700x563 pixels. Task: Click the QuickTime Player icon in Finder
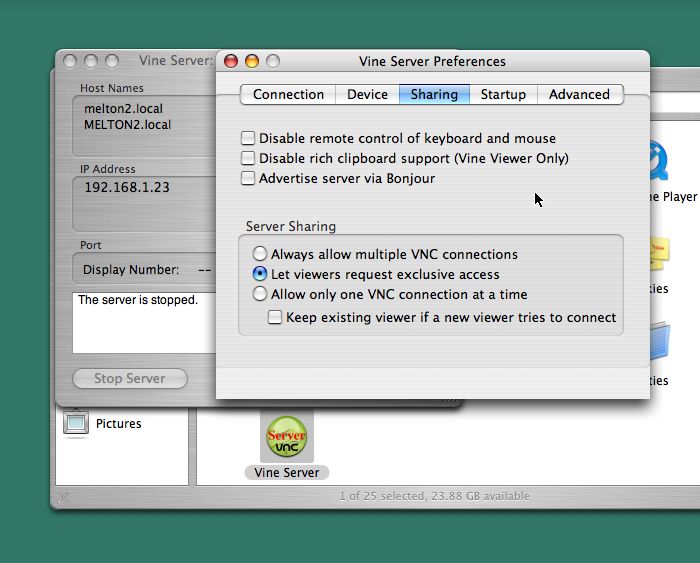click(x=659, y=161)
